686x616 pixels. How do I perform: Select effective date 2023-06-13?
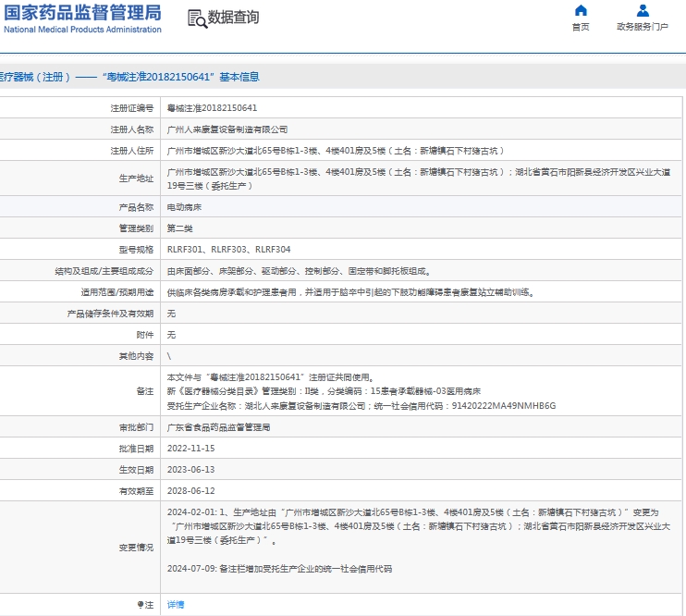(190, 469)
